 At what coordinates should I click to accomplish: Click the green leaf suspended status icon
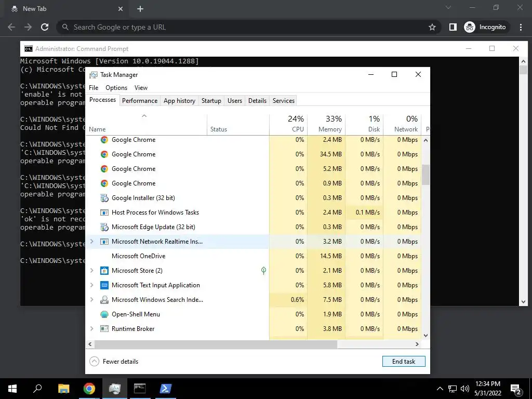(263, 271)
